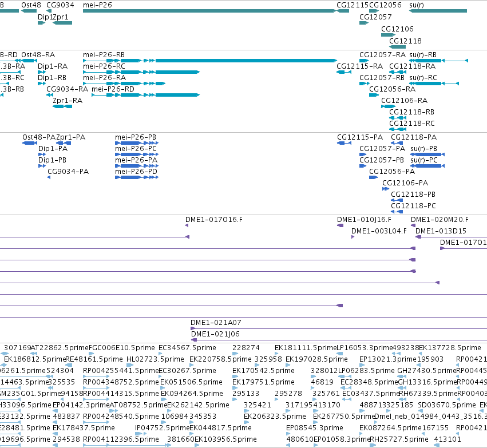Click the mei-P26-PB protein label

click(136, 137)
